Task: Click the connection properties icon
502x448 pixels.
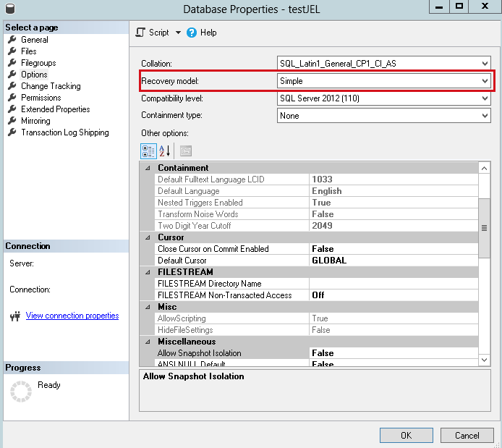Action: (x=14, y=316)
